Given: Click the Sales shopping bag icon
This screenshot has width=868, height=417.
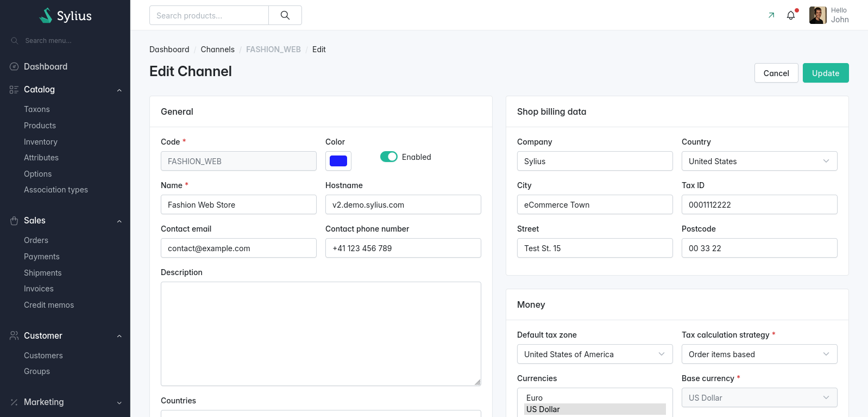Looking at the screenshot, I should point(14,221).
